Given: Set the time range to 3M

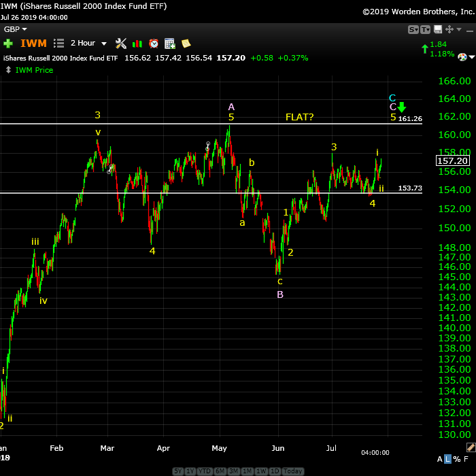Looking at the screenshot, I should pyautogui.click(x=233, y=471).
